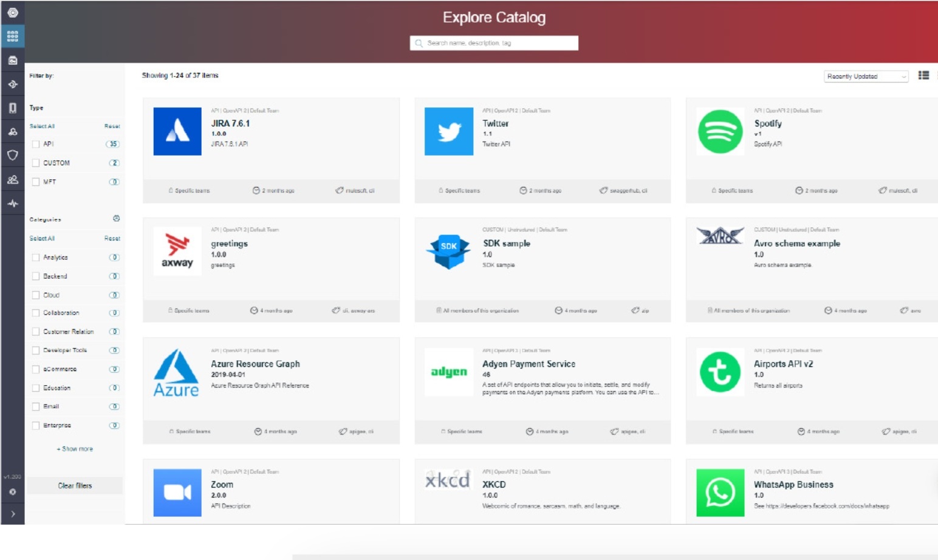Open the Recently Updated sort dropdown
This screenshot has height=560, width=938.
(x=866, y=77)
